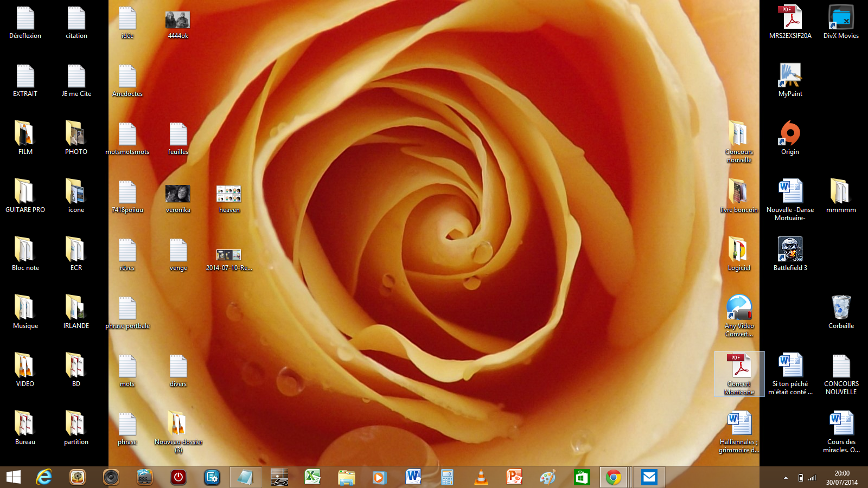
Task: Select the 4444ok image thumbnail
Action: pyautogui.click(x=178, y=25)
